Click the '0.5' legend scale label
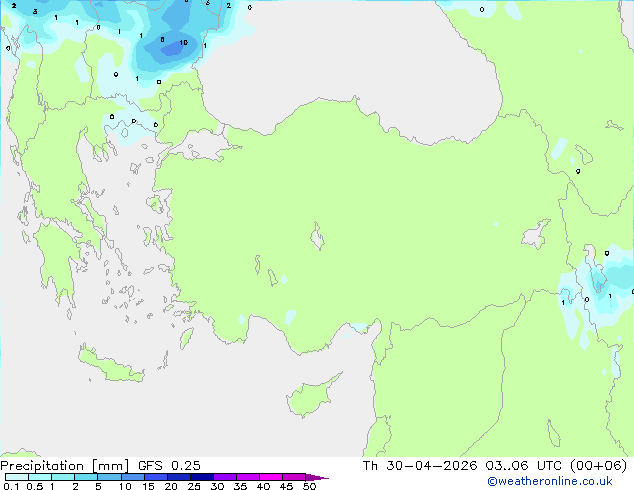 34,486
